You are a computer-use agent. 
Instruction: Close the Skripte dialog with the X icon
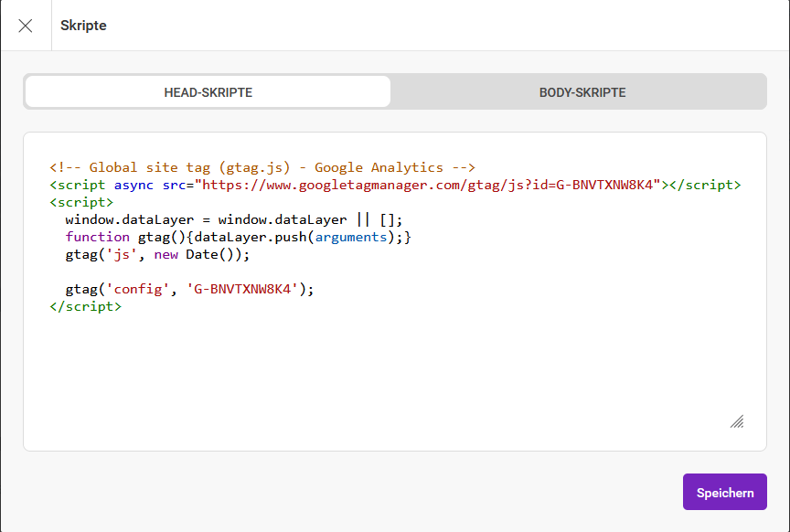click(x=26, y=26)
